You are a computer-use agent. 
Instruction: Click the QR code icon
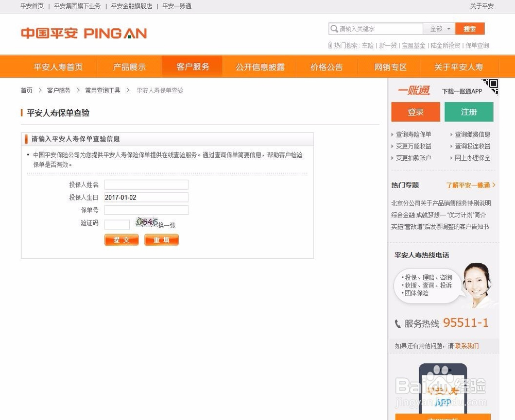(491, 86)
